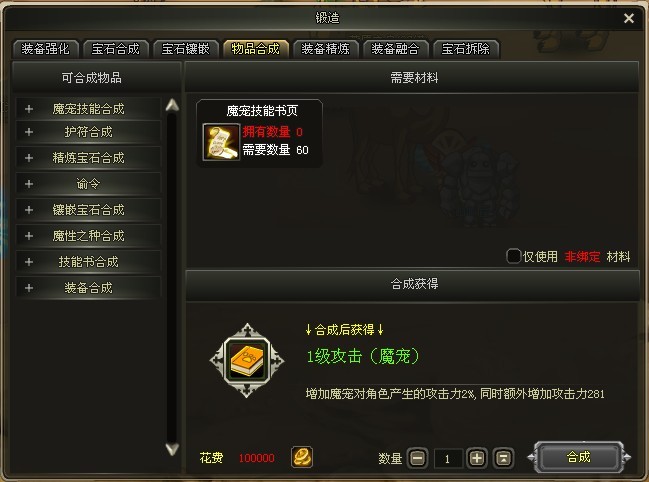Screen dimensions: 649x482
Task: Click the orange skill book result icon
Action: point(247,360)
